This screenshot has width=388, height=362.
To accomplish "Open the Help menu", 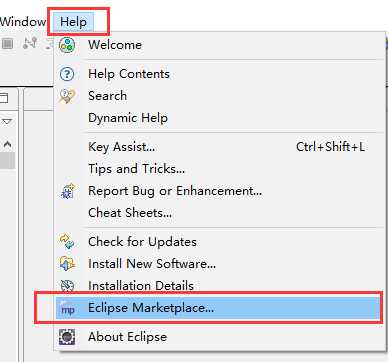I will click(73, 22).
